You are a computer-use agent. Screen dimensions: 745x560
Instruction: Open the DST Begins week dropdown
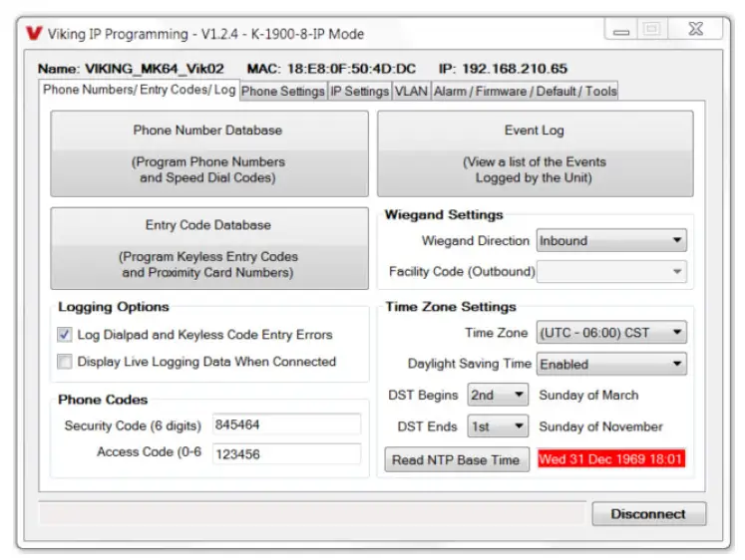498,395
